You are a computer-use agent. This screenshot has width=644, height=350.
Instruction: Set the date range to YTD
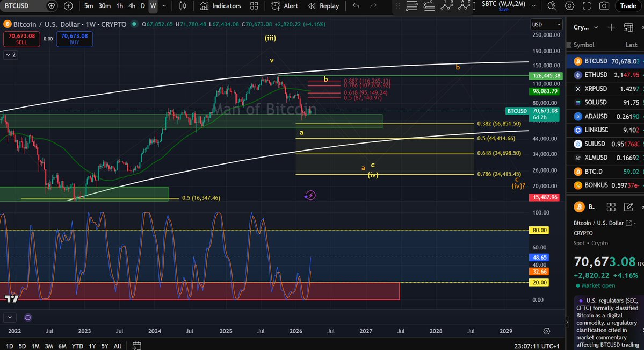pos(77,346)
